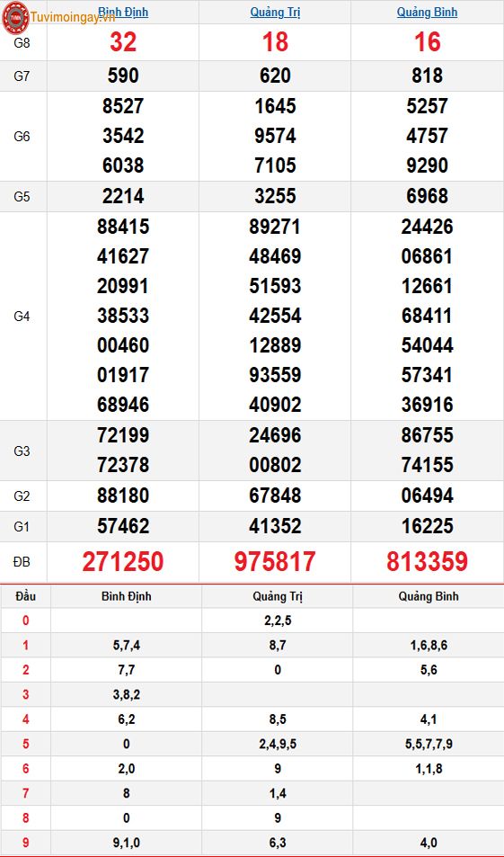Open the Quảng Bình province link
Image resolution: width=504 pixels, height=857 pixels.
tap(427, 12)
